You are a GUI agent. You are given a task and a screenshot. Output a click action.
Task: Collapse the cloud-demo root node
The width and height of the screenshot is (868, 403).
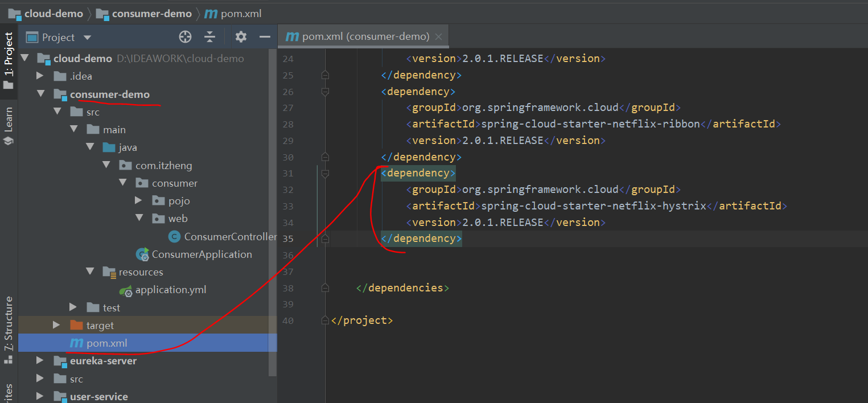24,58
